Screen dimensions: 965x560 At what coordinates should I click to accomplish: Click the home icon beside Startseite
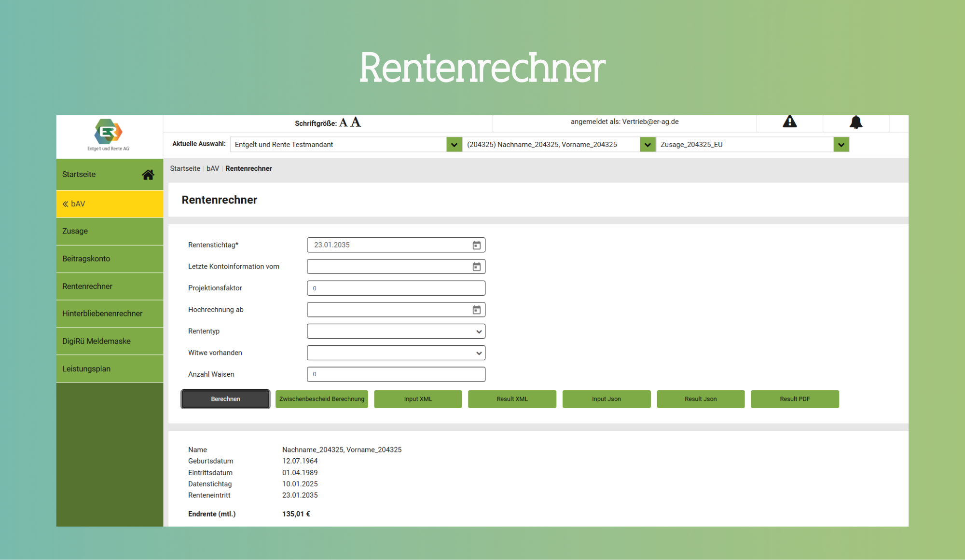pyautogui.click(x=148, y=175)
